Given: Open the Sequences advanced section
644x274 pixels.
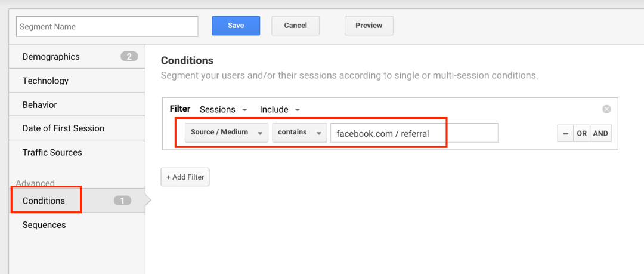Looking at the screenshot, I should point(77,225).
